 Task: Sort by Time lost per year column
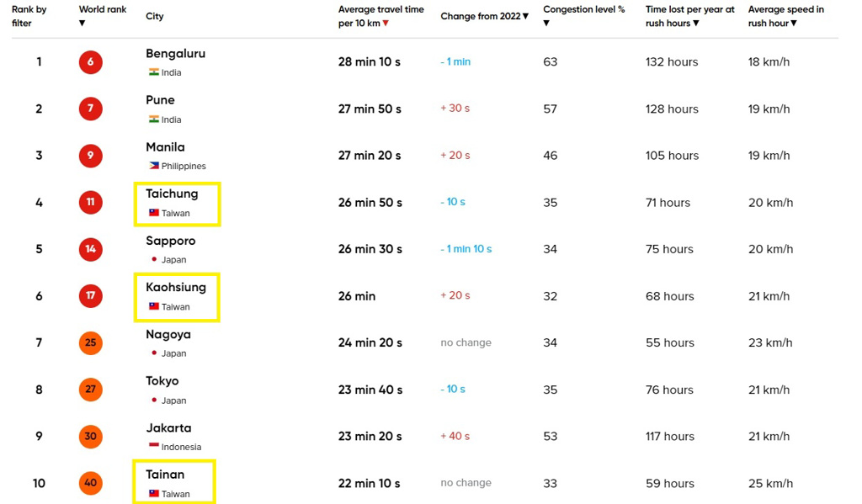696,24
